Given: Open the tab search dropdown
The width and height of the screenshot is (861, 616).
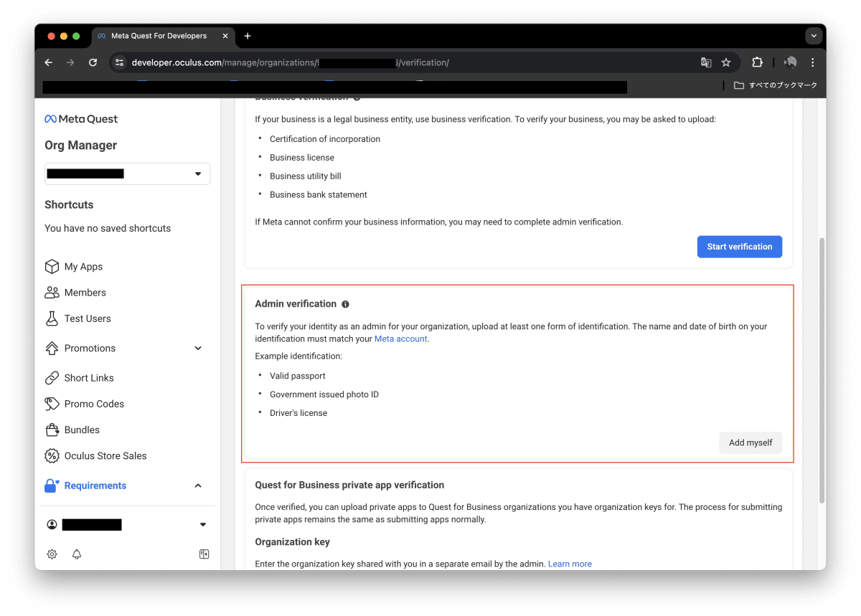Looking at the screenshot, I should [x=813, y=36].
